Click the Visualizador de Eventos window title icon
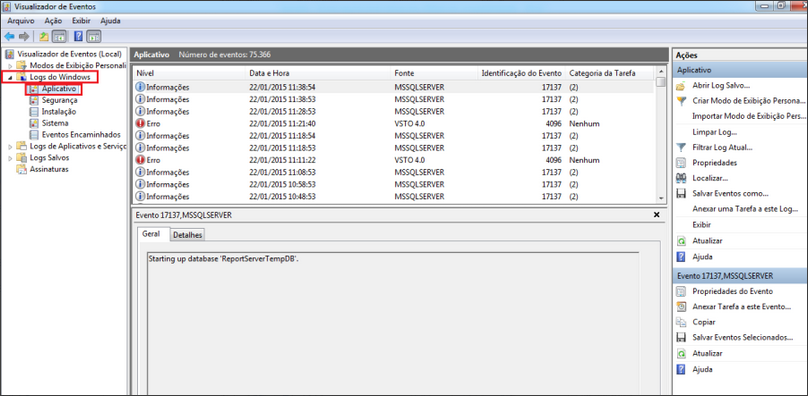 pos(8,7)
